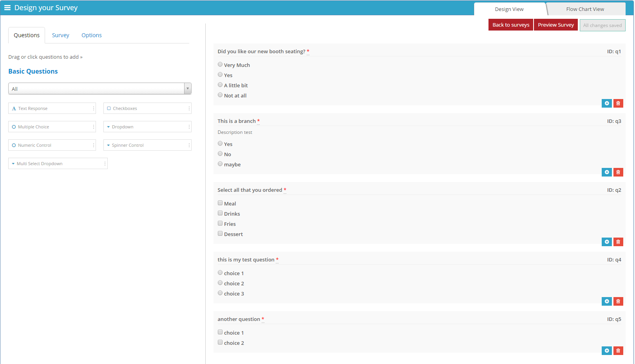The width and height of the screenshot is (635, 364).
Task: Click question title 'this is my test question'
Action: point(246,259)
